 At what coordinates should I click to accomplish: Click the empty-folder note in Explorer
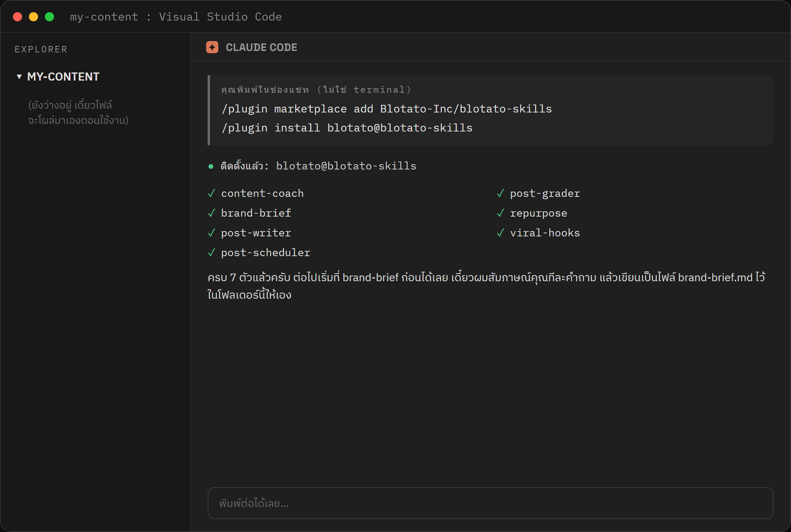[x=78, y=112]
